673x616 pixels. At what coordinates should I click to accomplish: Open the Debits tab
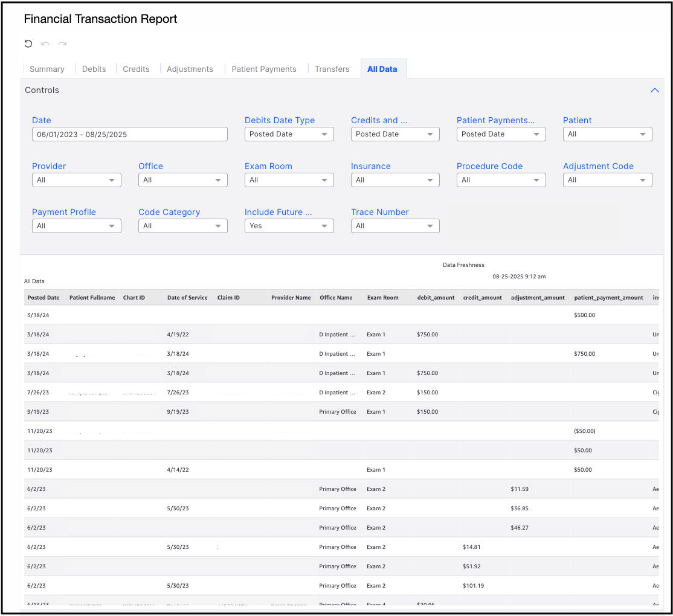tap(94, 69)
